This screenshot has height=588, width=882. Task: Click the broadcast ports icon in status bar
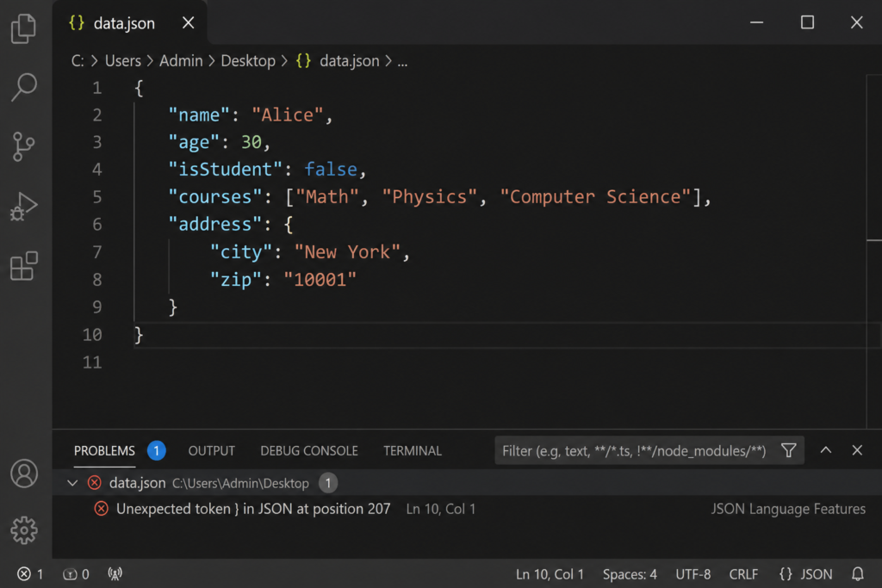(115, 574)
